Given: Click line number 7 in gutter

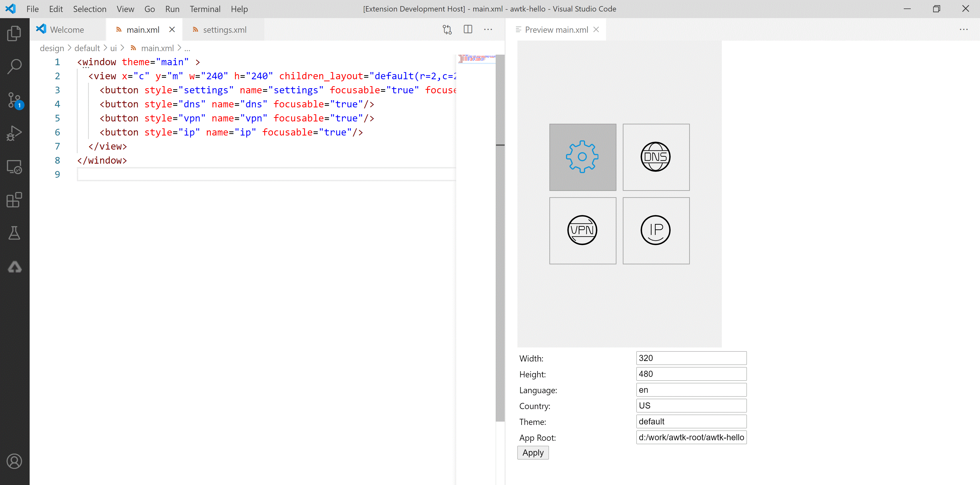Looking at the screenshot, I should tap(57, 146).
